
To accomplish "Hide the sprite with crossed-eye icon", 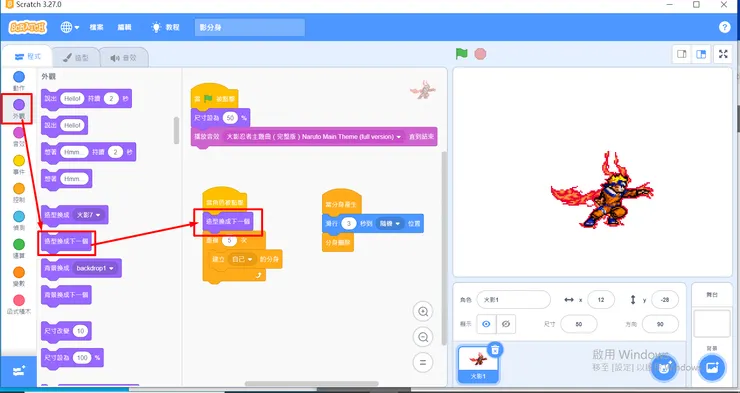I will [506, 324].
